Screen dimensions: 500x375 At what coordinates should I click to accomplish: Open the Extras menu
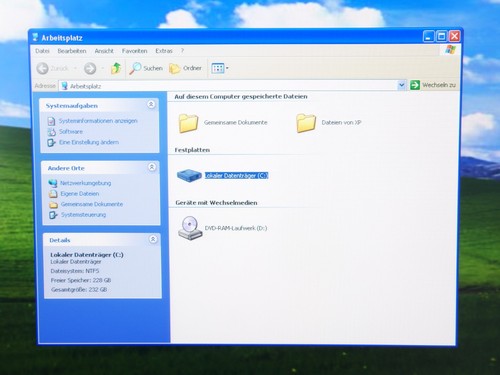pos(164,51)
